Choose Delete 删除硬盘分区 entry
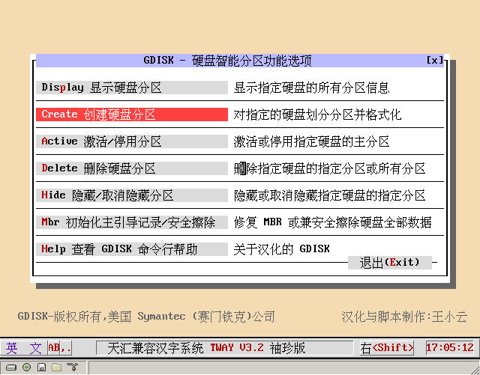This screenshot has height=375, width=480. pos(132,168)
